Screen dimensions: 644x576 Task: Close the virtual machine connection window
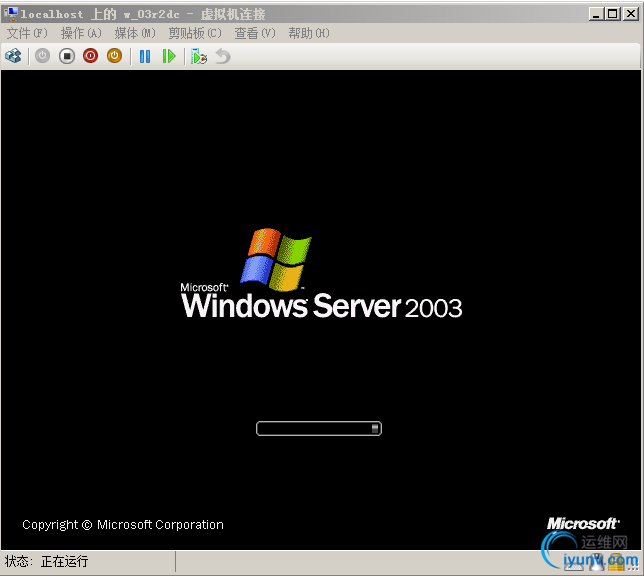pos(630,14)
